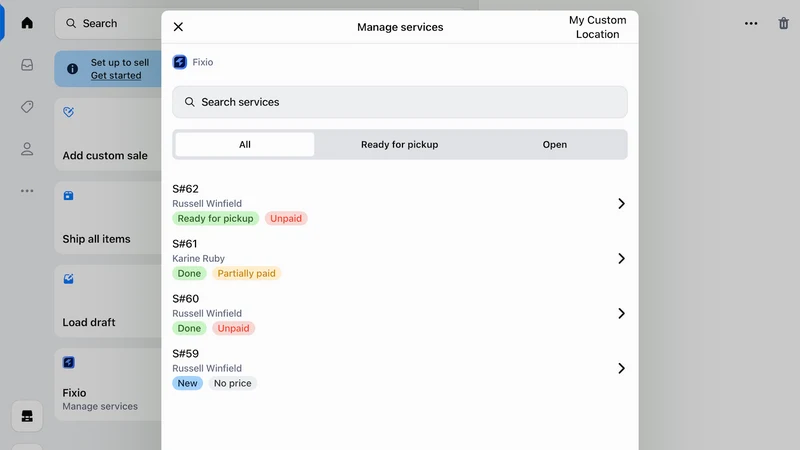This screenshot has height=450, width=800.
Task: Click the magnifier icon in Search services
Action: [x=189, y=102]
